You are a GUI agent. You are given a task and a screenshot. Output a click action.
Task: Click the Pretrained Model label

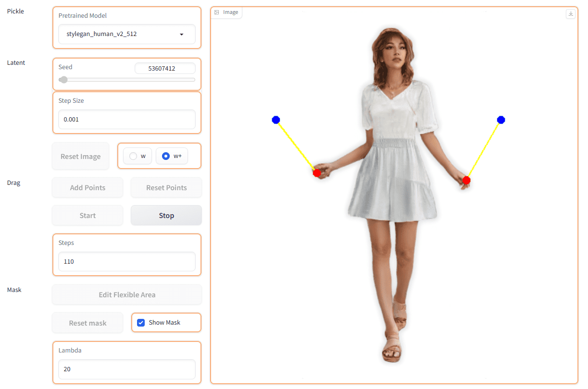pyautogui.click(x=83, y=15)
